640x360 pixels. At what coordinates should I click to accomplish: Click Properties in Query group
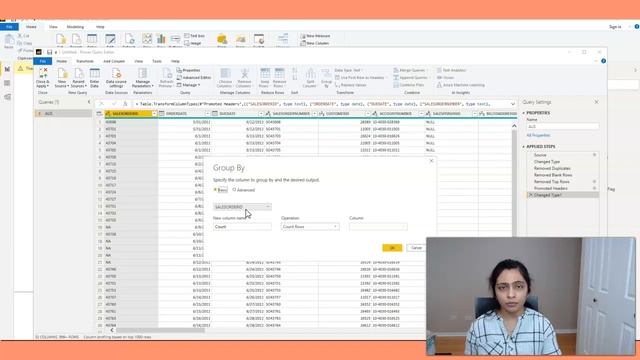pos(188,70)
